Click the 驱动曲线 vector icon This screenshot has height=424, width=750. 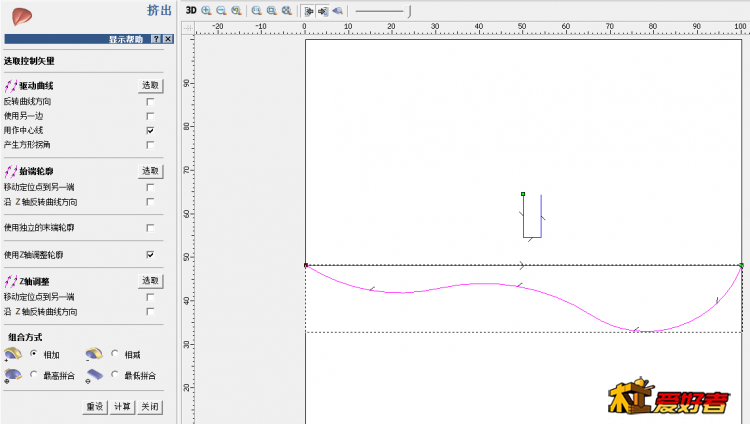[x=11, y=86]
